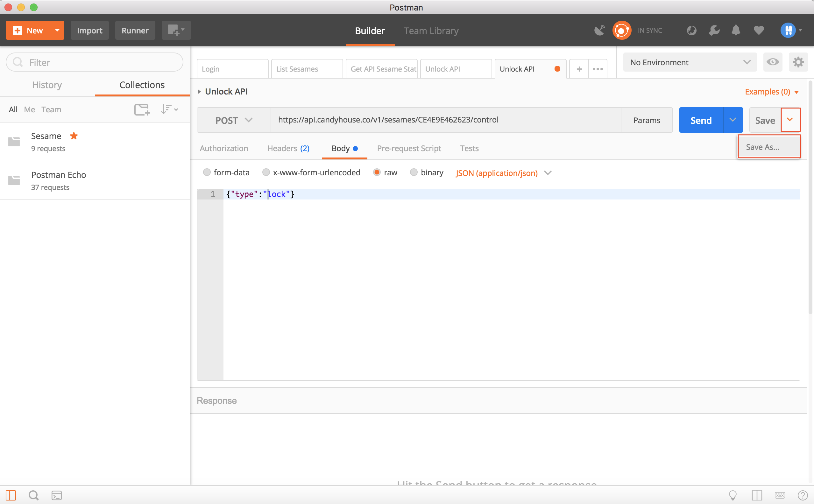Open the Headers (2) tab
This screenshot has width=814, height=504.
coord(288,148)
